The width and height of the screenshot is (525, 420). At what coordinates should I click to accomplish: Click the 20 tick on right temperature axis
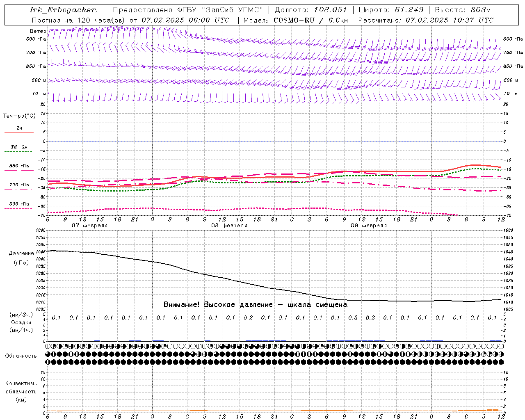pos(506,104)
